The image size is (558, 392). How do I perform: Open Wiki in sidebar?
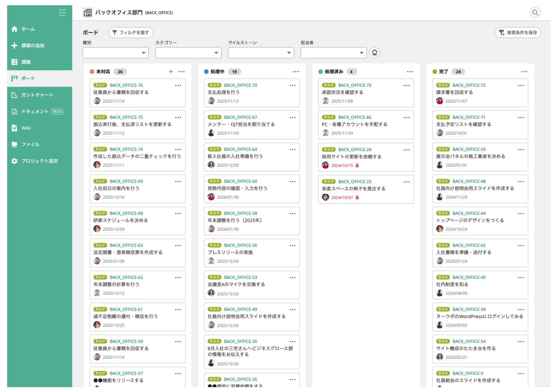pos(40,128)
